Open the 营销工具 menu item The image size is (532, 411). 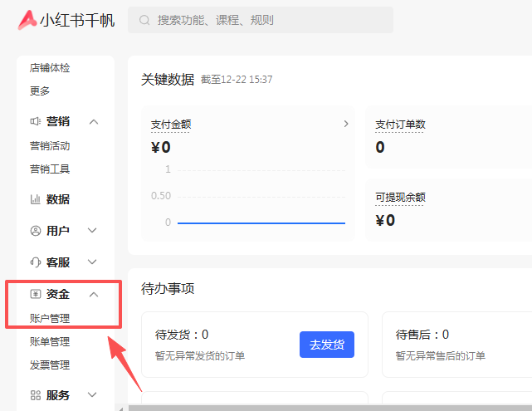coord(50,169)
